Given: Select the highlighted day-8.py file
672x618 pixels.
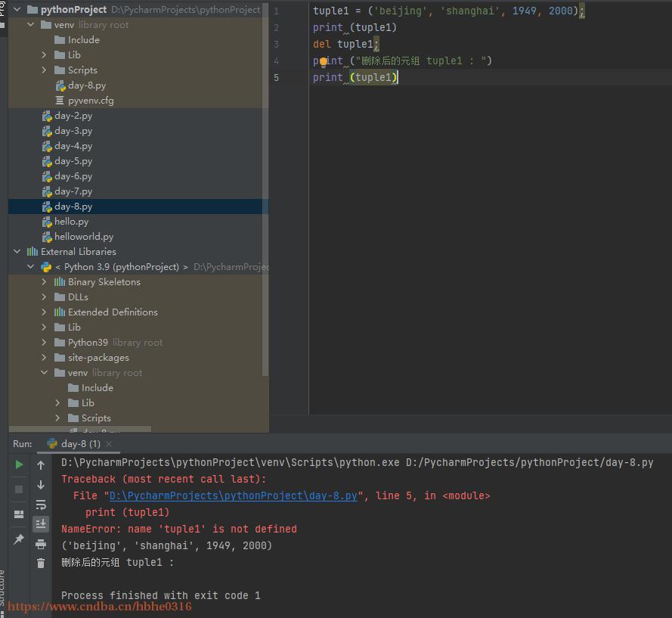Looking at the screenshot, I should 138,207.
